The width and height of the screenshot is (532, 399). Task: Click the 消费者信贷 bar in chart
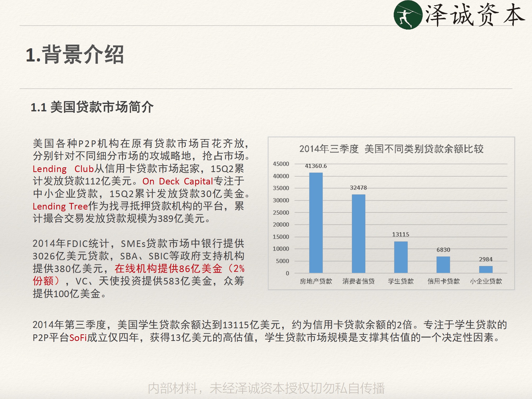[x=358, y=234]
